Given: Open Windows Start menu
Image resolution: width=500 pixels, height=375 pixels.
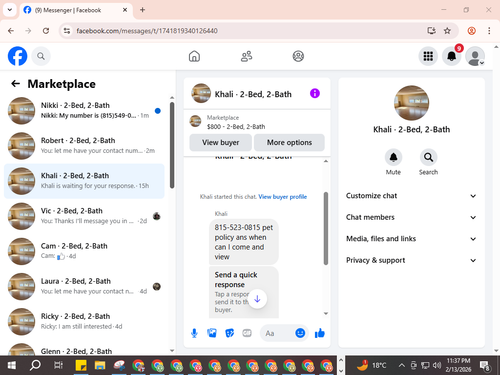Looking at the screenshot, I should click(12, 366).
